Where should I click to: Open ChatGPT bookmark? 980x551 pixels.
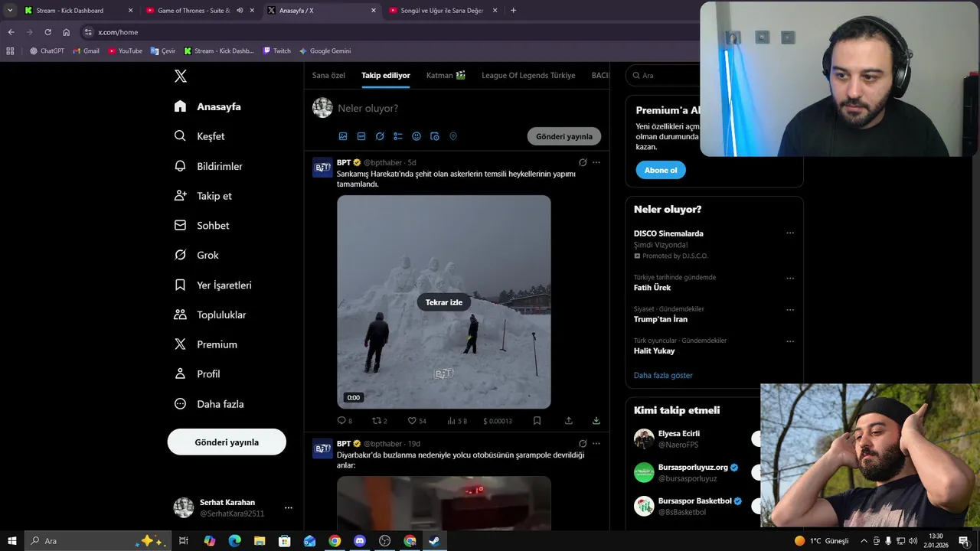[47, 51]
